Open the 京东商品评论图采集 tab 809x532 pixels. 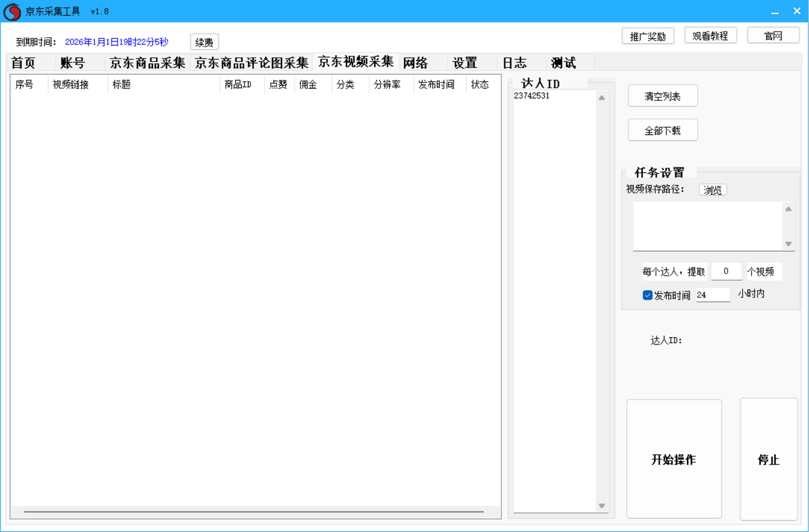(x=252, y=63)
